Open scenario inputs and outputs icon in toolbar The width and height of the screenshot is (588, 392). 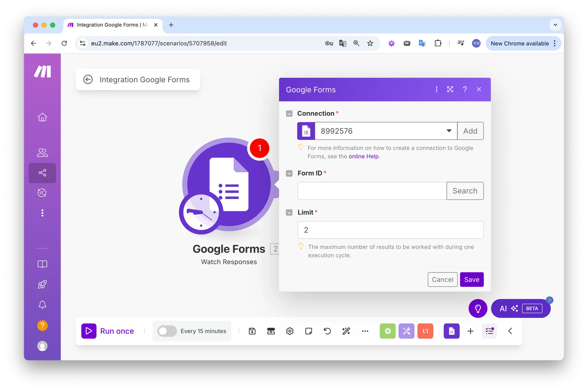pos(271,331)
